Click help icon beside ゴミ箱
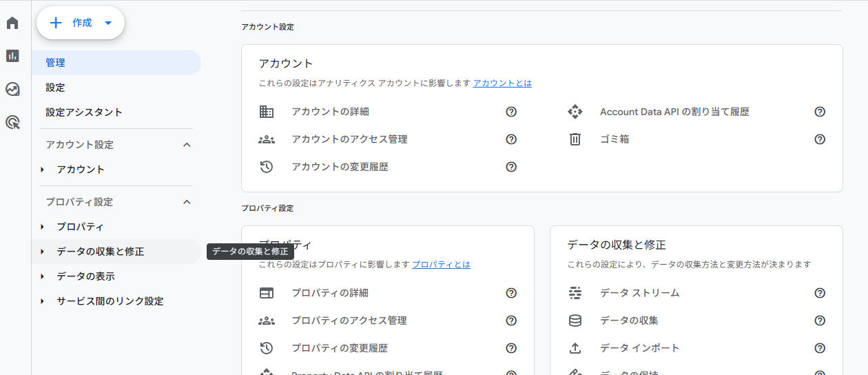Screen dimensions: 868x375 tap(820, 139)
